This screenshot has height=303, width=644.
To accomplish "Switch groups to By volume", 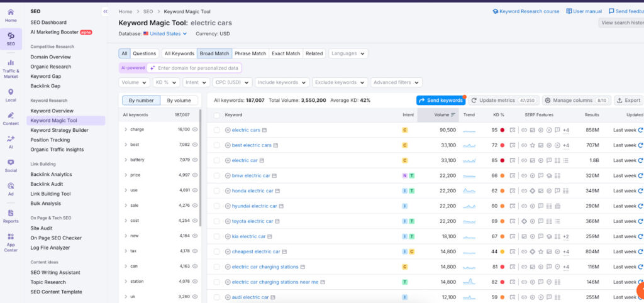I will click(179, 101).
